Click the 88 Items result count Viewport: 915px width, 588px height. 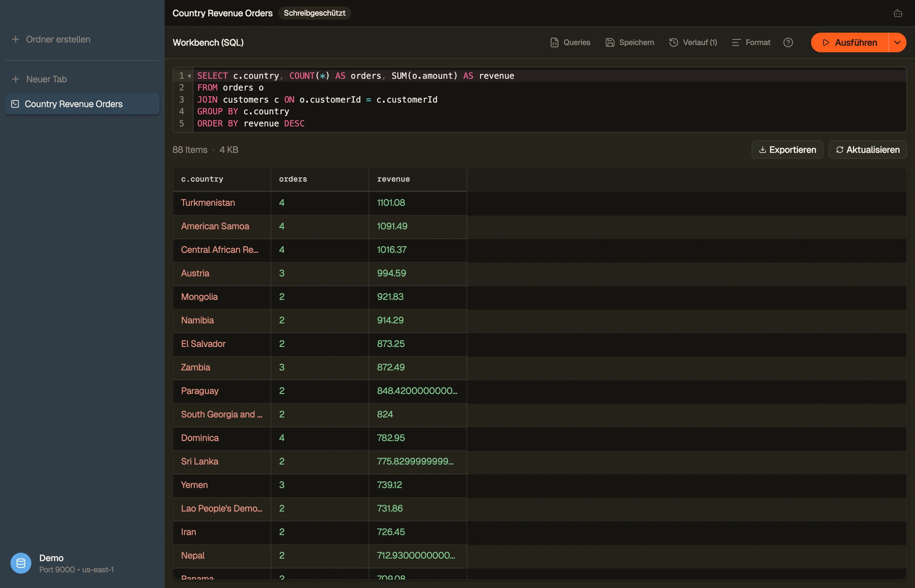(x=190, y=150)
